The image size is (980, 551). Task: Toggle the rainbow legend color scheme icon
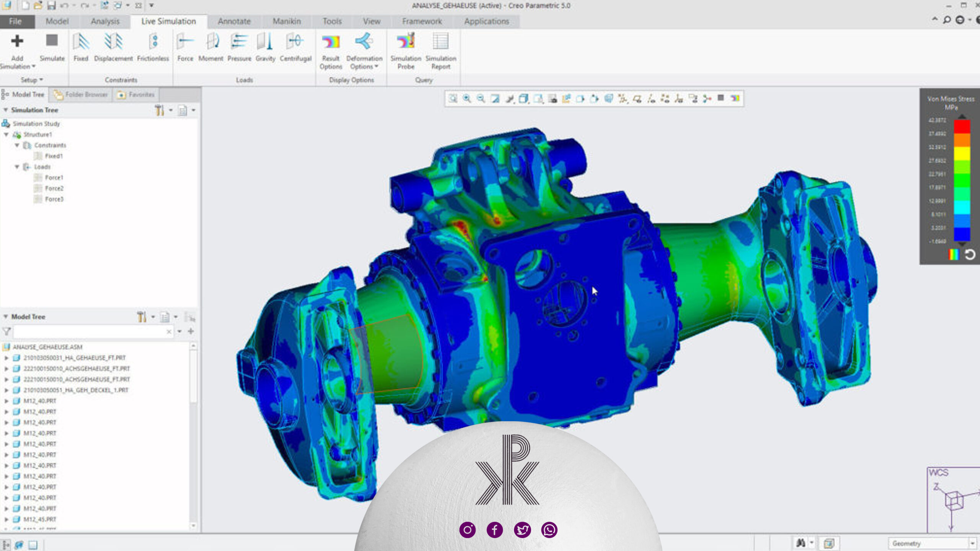[x=954, y=254]
